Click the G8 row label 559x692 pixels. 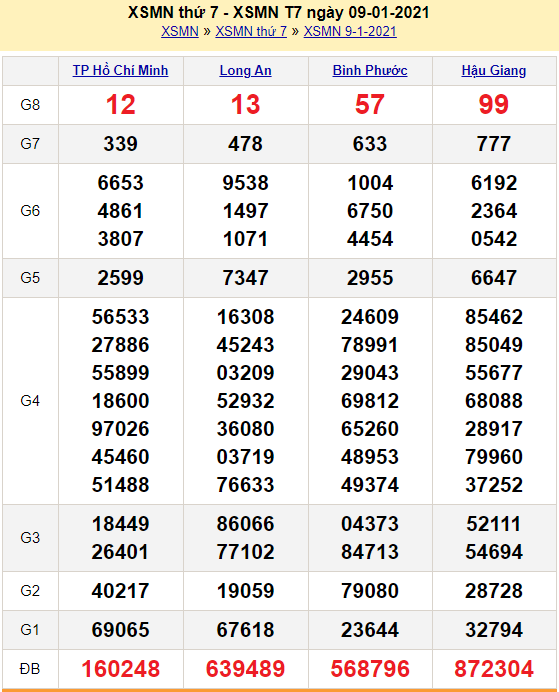30,105
